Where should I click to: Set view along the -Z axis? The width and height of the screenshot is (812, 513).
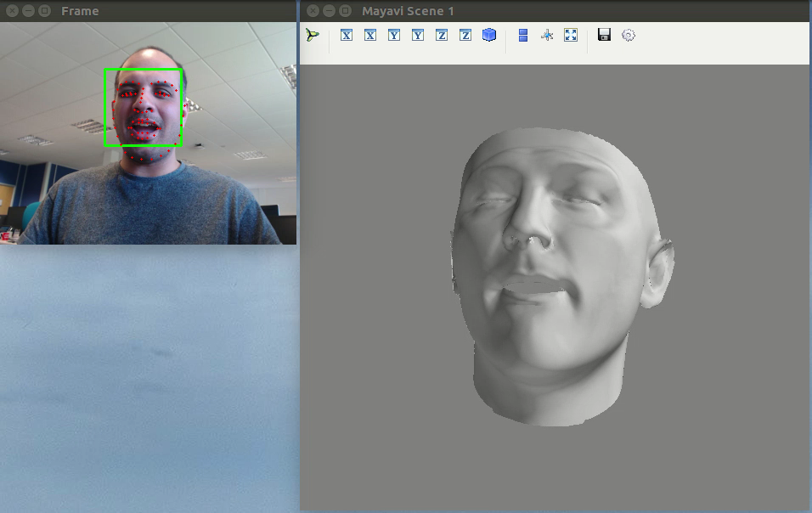click(465, 35)
